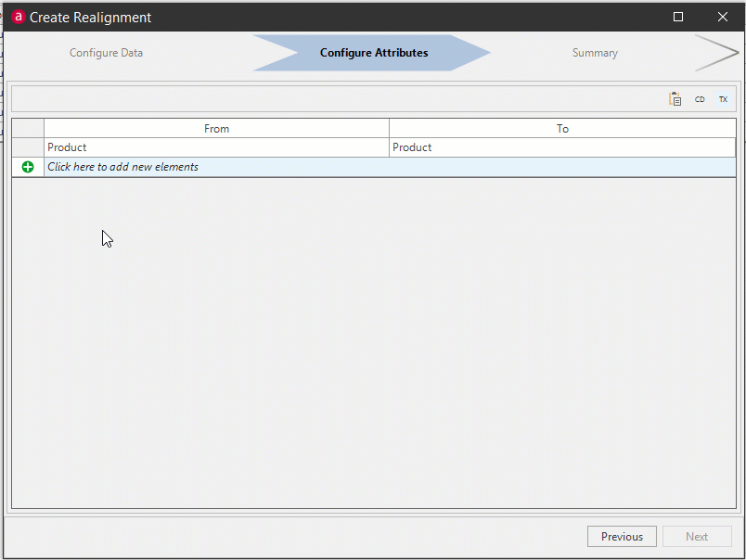Select the To column header
746x560 pixels.
pyautogui.click(x=562, y=128)
